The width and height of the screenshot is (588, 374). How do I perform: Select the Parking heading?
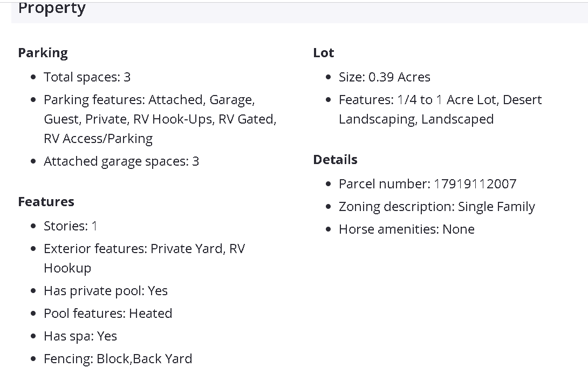(x=43, y=53)
